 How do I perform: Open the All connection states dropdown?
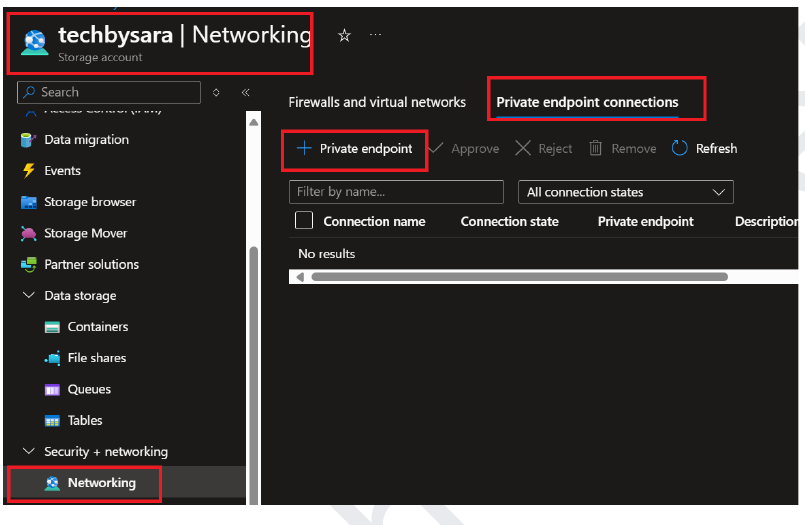pos(625,192)
